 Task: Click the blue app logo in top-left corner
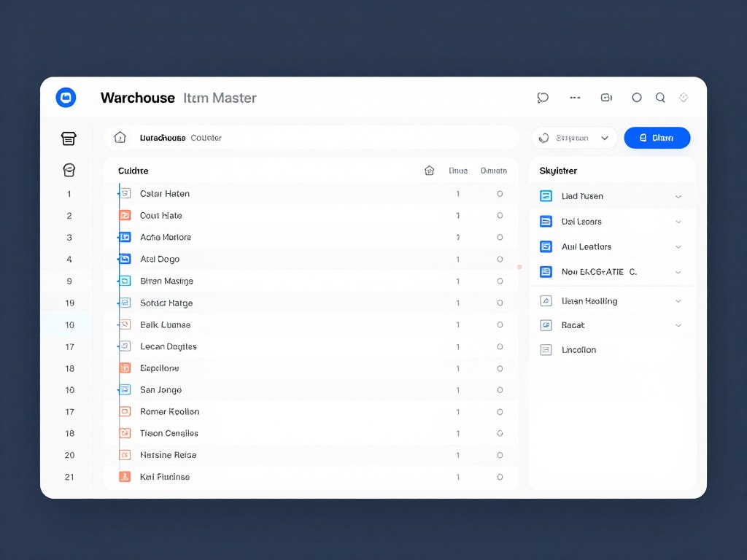(66, 97)
